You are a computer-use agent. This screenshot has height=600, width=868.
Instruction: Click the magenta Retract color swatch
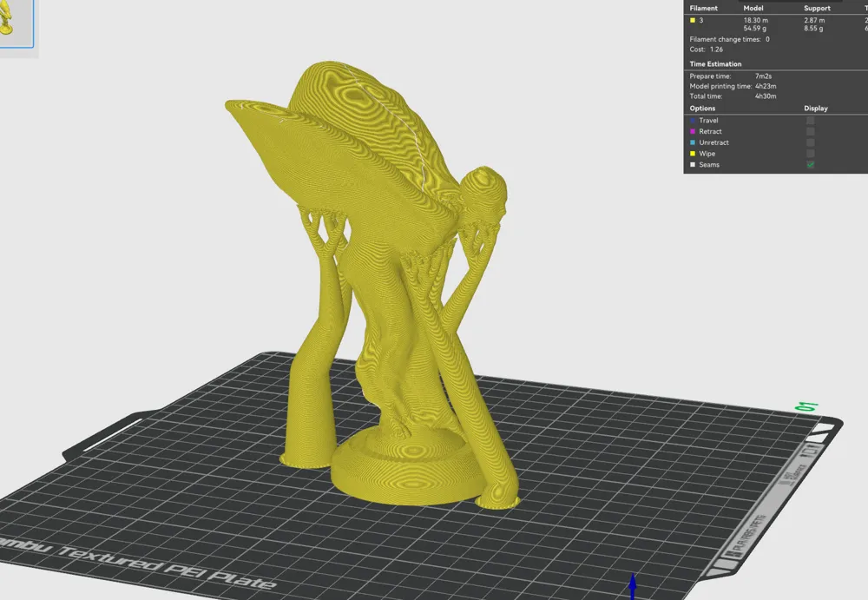point(693,131)
